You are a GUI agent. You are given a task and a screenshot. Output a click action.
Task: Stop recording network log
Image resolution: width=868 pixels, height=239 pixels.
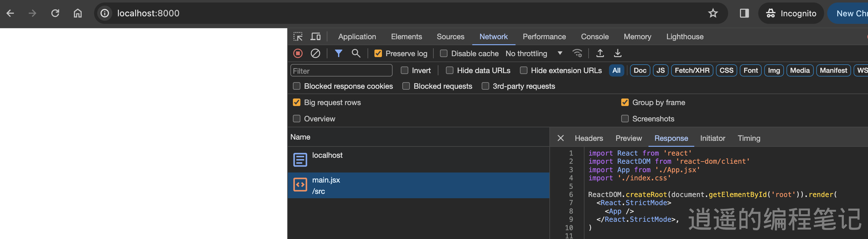pyautogui.click(x=298, y=53)
